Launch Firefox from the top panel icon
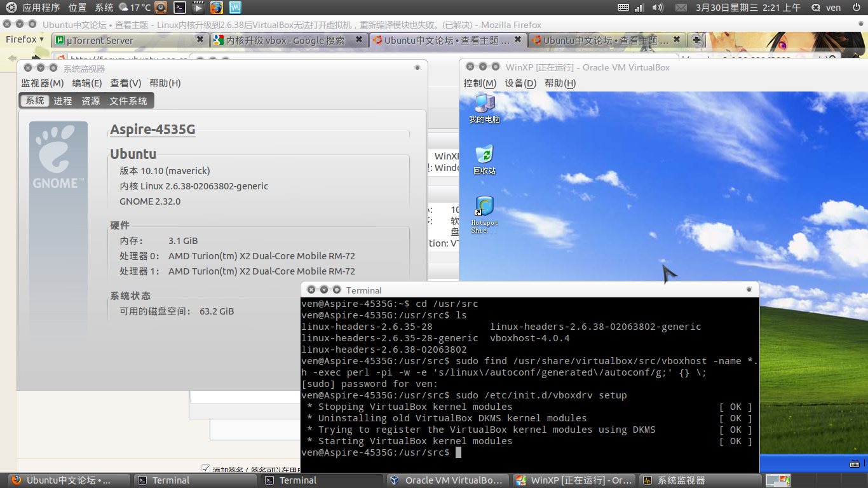868x488 pixels. point(217,8)
